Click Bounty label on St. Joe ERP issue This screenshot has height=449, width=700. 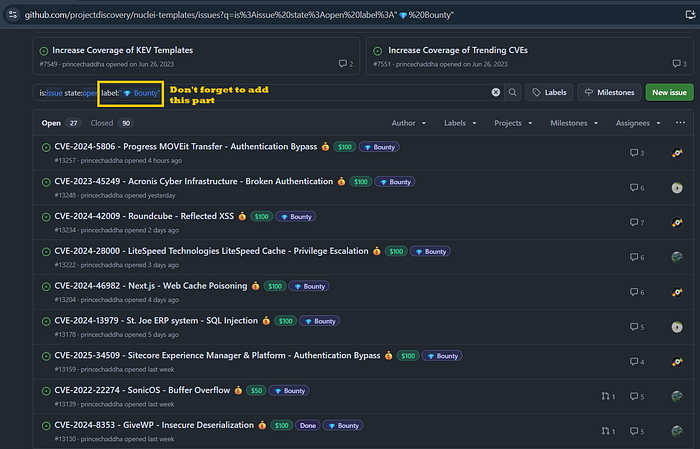(x=320, y=321)
